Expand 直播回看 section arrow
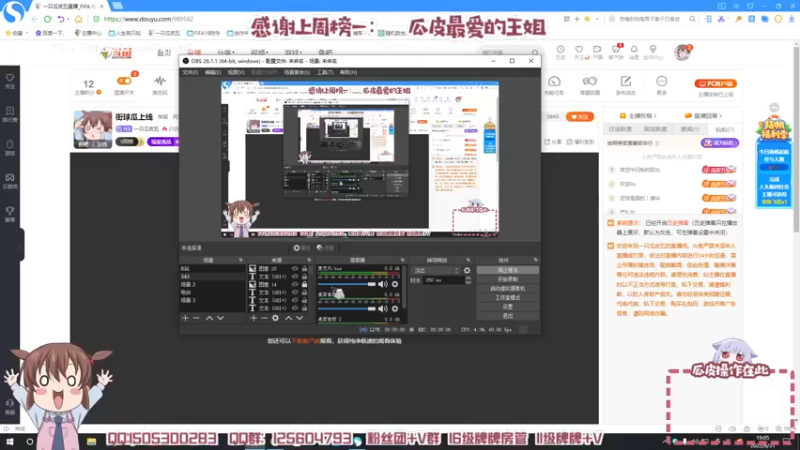This screenshot has height=450, width=800. [x=720, y=116]
